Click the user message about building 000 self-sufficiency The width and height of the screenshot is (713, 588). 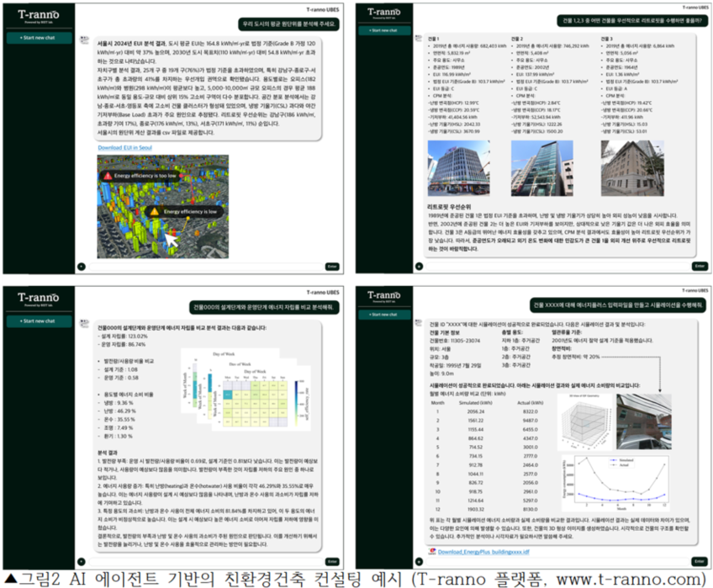[x=264, y=307]
